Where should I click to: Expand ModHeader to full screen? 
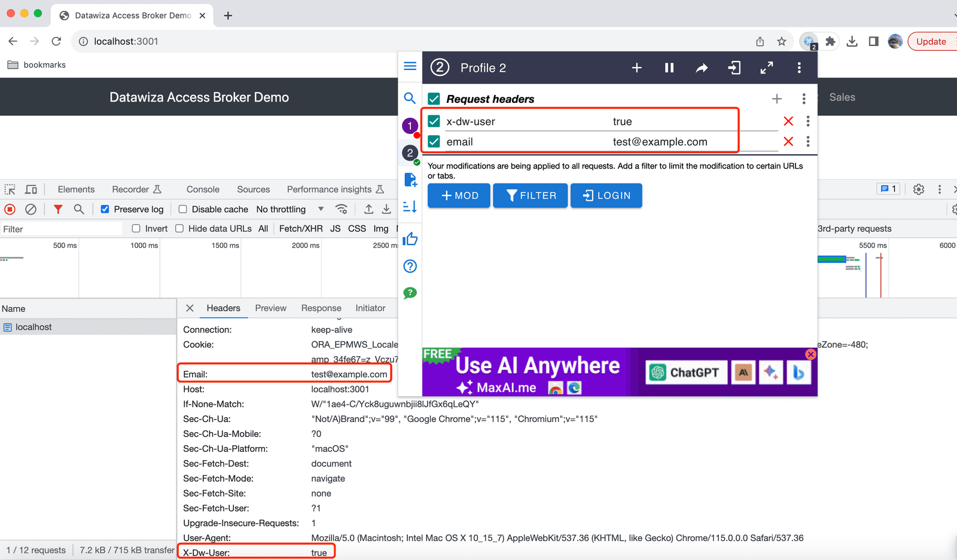pyautogui.click(x=766, y=68)
